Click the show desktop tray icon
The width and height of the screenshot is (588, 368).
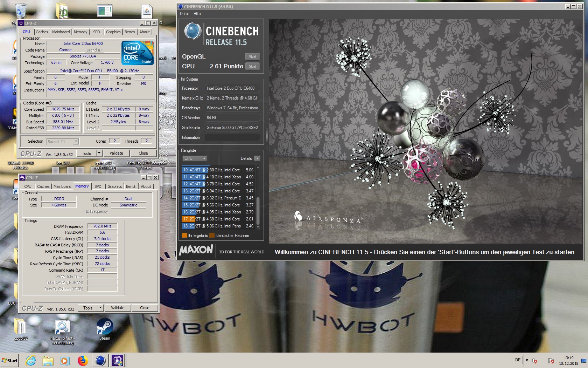pos(583,361)
